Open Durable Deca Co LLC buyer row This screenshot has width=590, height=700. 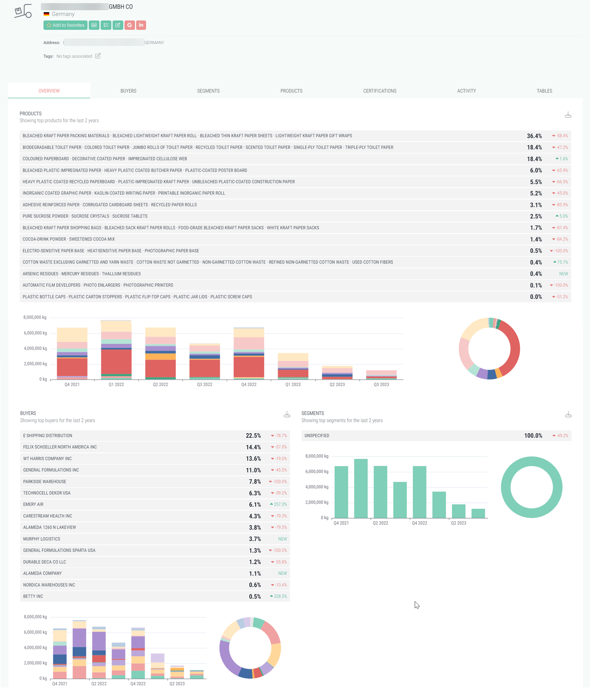pyautogui.click(x=155, y=562)
